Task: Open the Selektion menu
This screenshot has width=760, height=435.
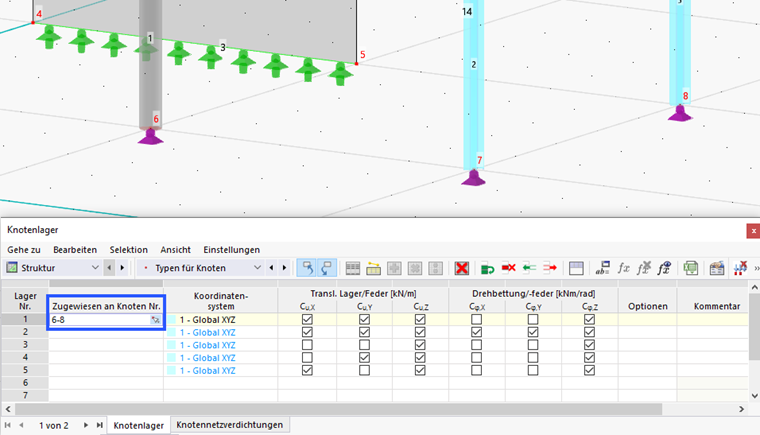Action: click(128, 250)
